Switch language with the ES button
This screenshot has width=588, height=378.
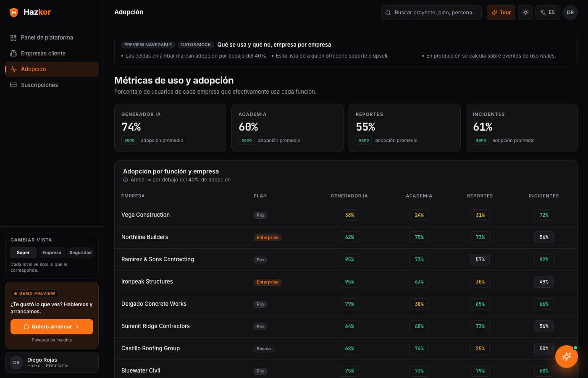coord(547,13)
